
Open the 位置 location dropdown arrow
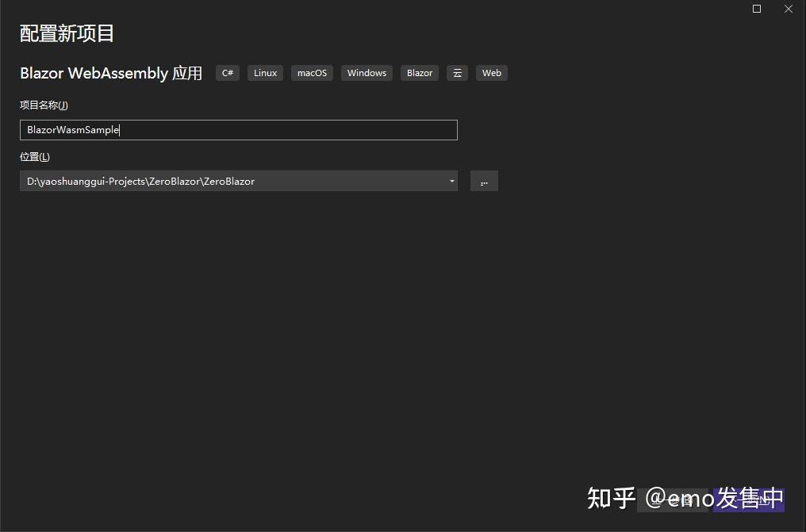click(451, 181)
